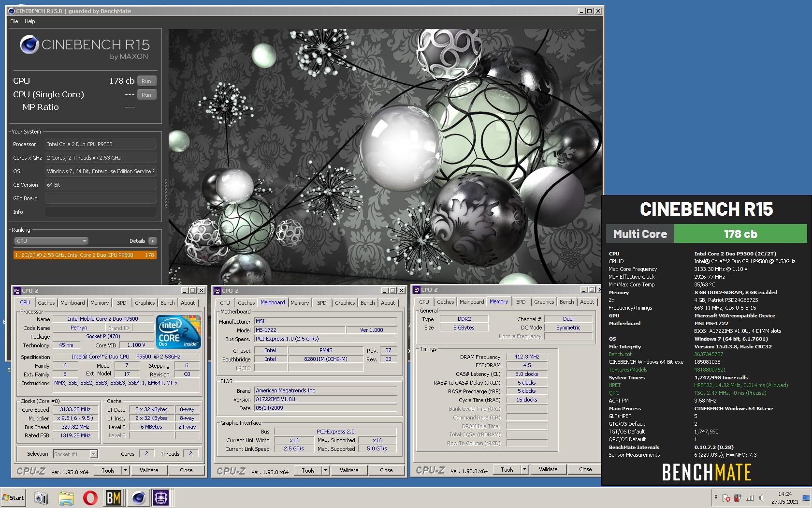Click Validate in the middle CPU-Z window

pos(349,470)
